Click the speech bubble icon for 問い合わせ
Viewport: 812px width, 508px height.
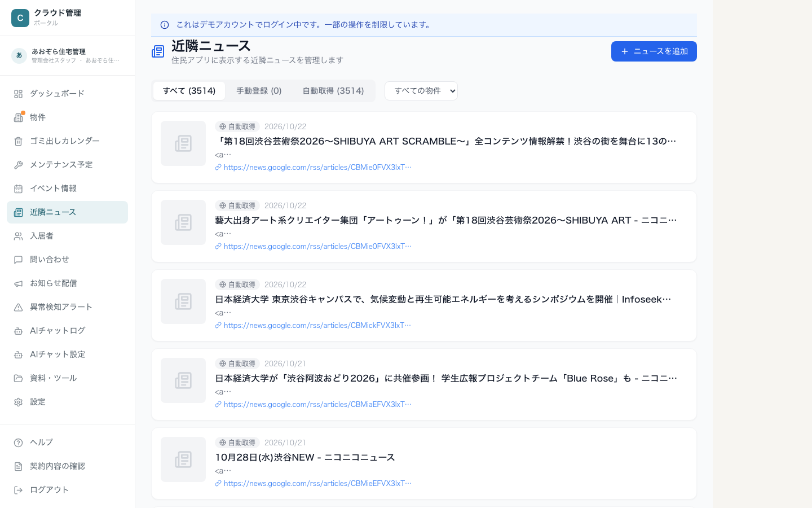[18, 260]
